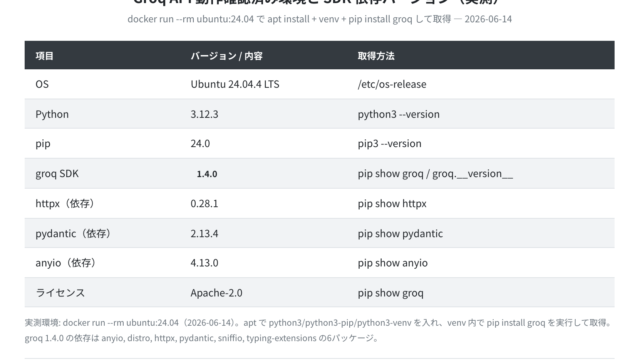Image resolution: width=640 pixels, height=360 pixels.
Task: Click the 'python3 --version' cell
Action: click(398, 114)
